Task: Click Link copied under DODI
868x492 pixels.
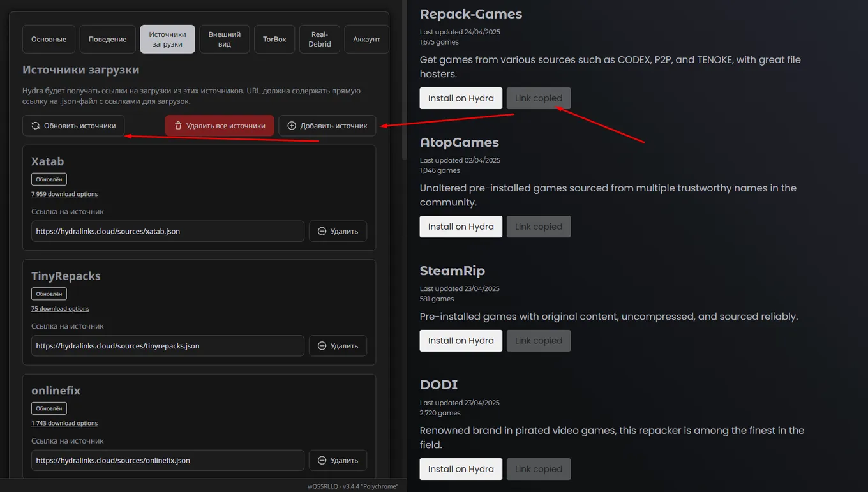Action: coord(539,469)
